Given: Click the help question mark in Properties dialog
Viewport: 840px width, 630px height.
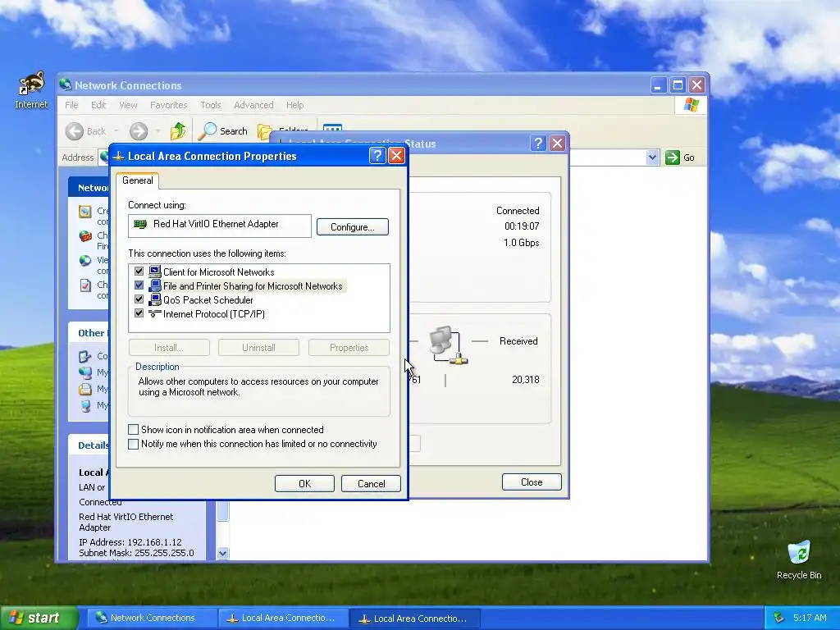Looking at the screenshot, I should (377, 156).
